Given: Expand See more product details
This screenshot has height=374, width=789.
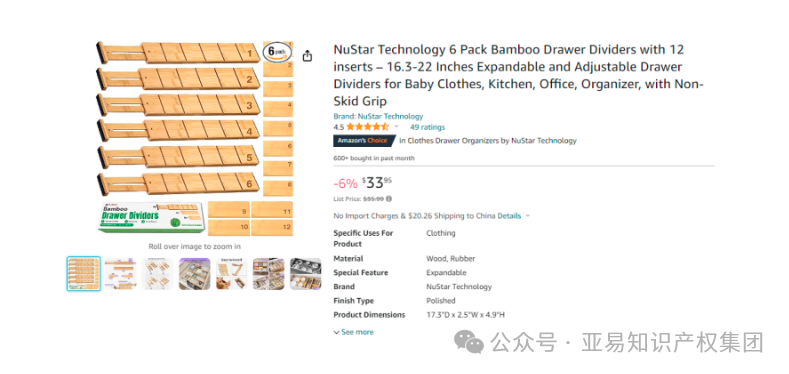Looking at the screenshot, I should coord(354,332).
